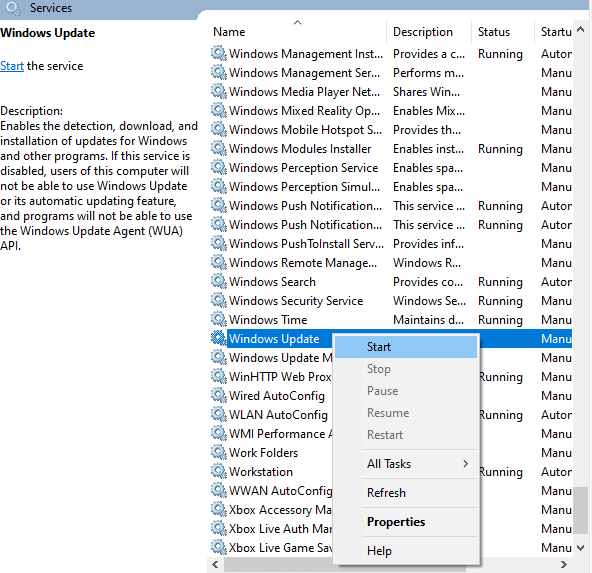The image size is (592, 573).
Task: Click the gear icon beside Windows Search
Action: pyautogui.click(x=218, y=281)
